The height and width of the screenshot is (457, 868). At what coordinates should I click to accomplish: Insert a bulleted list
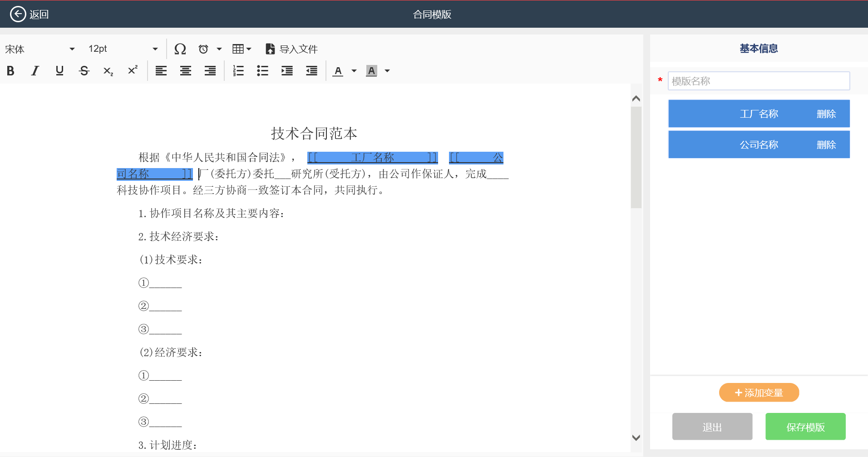coord(263,71)
